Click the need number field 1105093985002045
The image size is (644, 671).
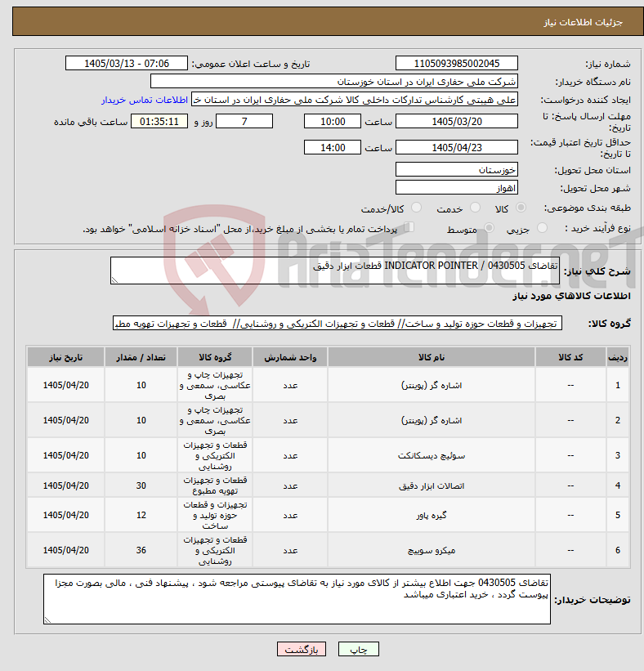[x=457, y=63]
